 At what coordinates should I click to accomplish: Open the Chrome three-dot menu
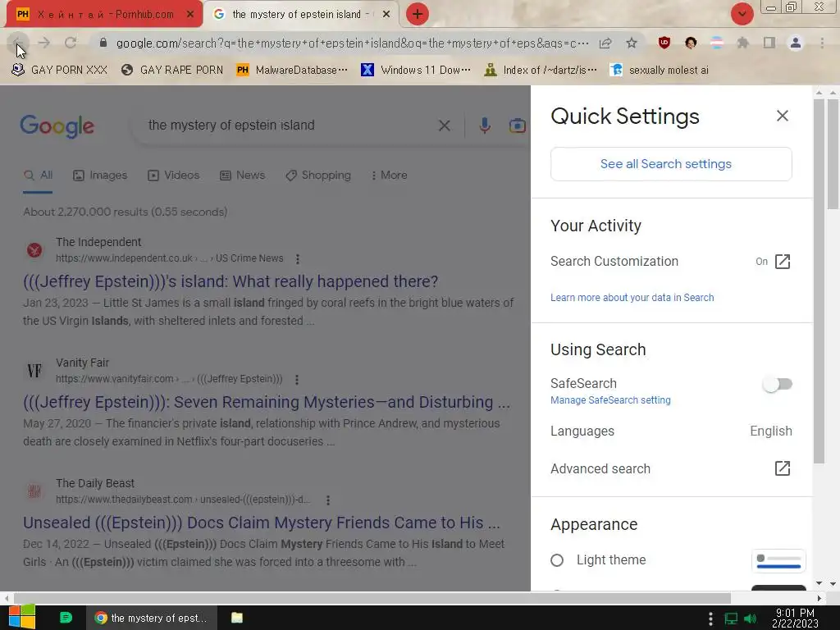822,43
